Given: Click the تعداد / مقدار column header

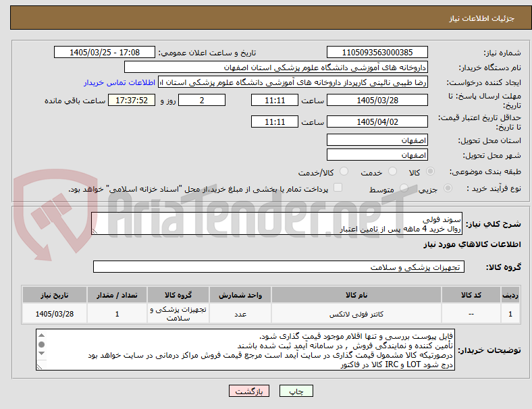Looking at the screenshot, I should [x=117, y=295].
